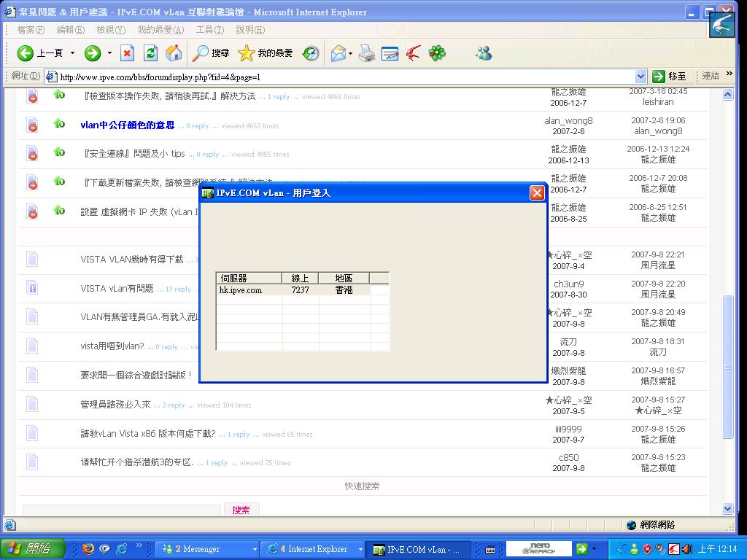Open page editor from the toolbar

pyautogui.click(x=389, y=53)
